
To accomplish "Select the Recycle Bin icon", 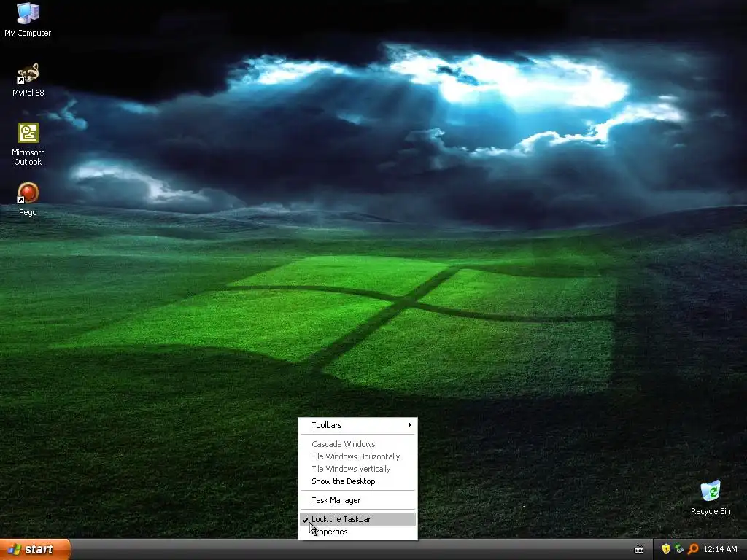I will 711,497.
